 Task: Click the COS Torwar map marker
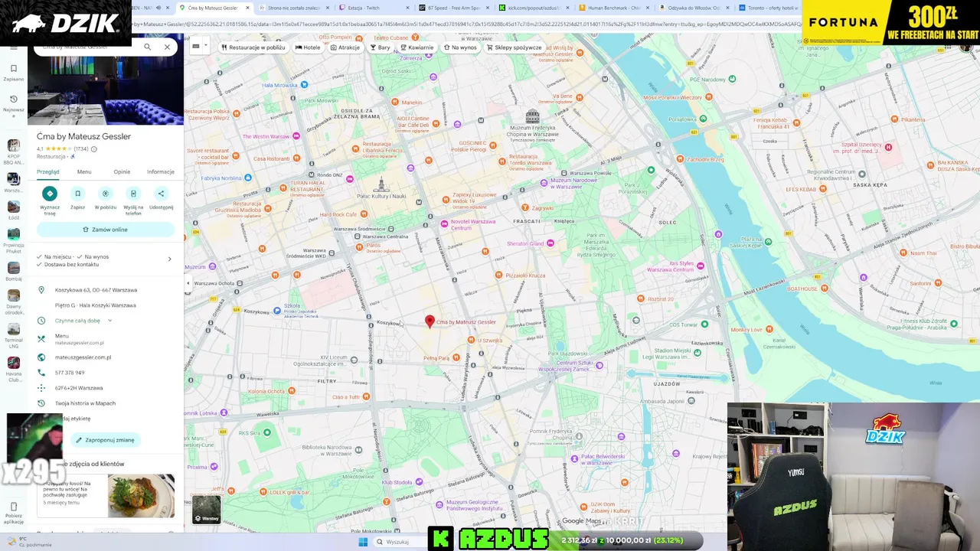pyautogui.click(x=704, y=324)
